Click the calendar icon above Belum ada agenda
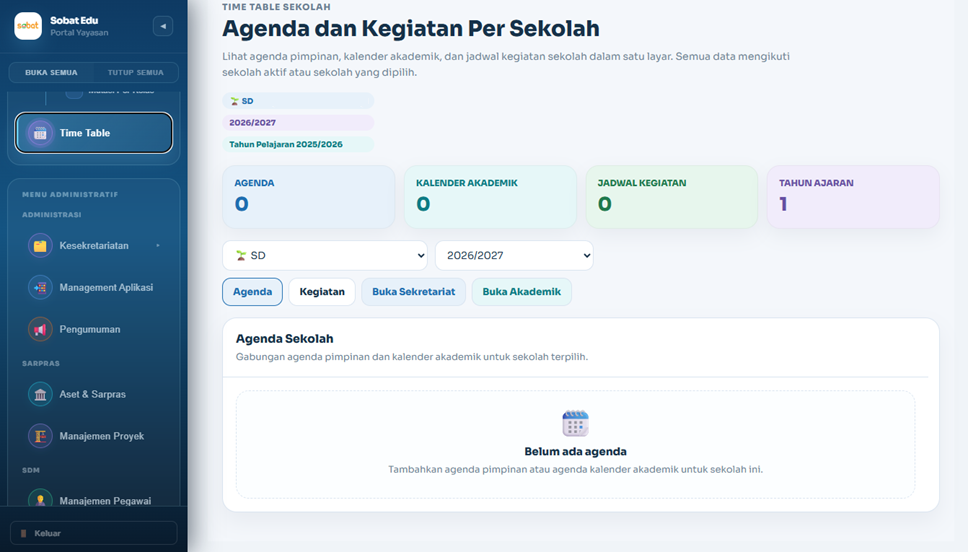The image size is (968, 552). coord(575,424)
